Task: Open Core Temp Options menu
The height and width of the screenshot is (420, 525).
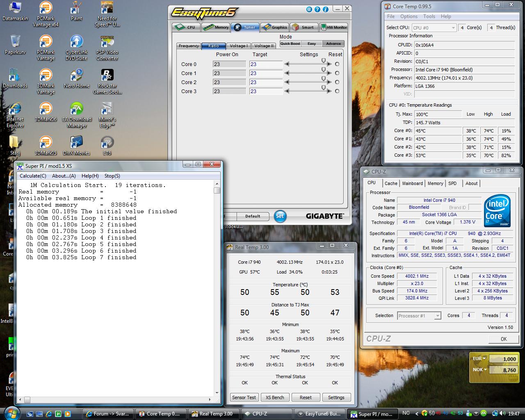Action: (409, 16)
